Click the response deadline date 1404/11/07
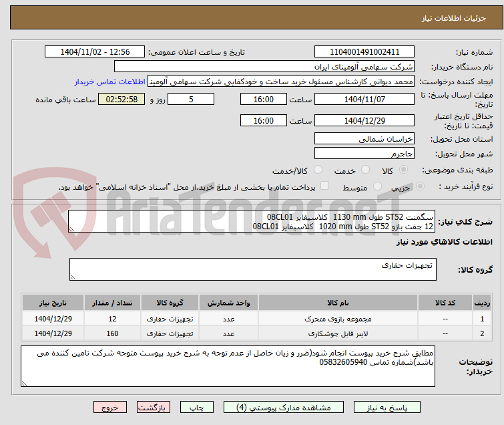Image resolution: width=504 pixels, height=425 pixels. pos(364,99)
